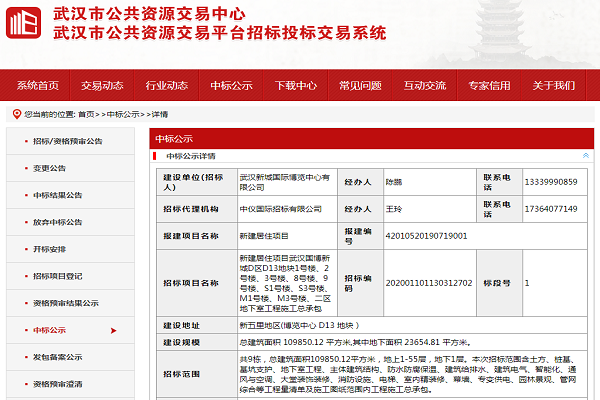This screenshot has height=400, width=600.
Task: Open 互动交流 in the navigation bar
Action: 425,85
